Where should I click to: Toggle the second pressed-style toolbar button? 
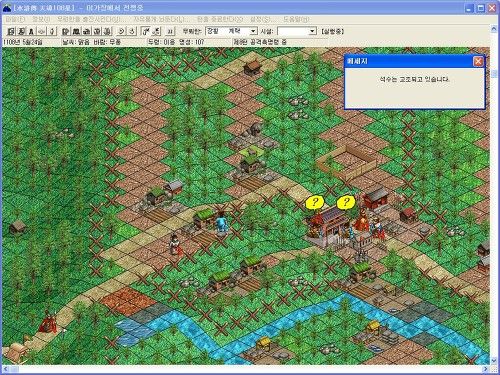156,31
